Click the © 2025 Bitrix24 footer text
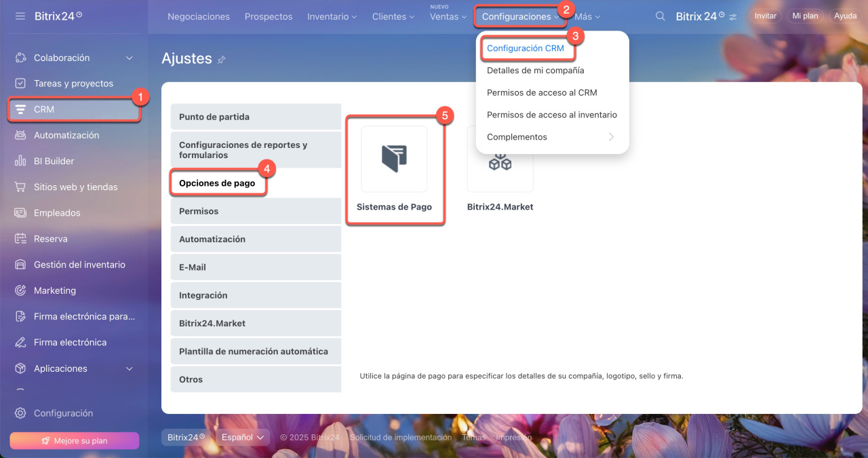Screen dimensions: 868x458 pyautogui.click(x=310, y=438)
